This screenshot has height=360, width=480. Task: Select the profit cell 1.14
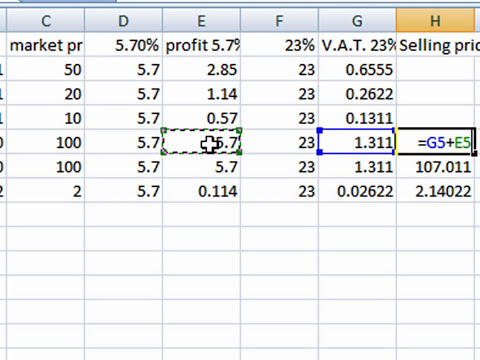coord(201,94)
